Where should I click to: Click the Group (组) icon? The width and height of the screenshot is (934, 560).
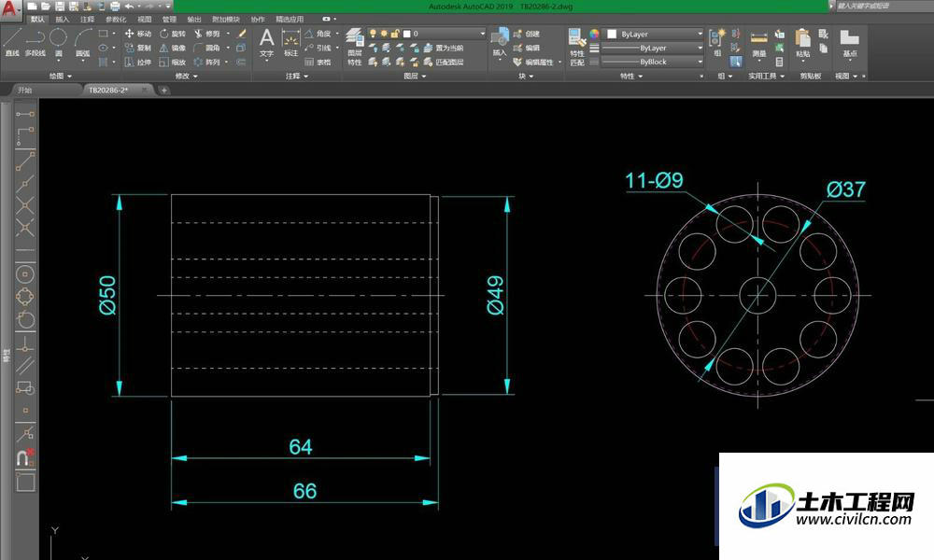click(717, 43)
